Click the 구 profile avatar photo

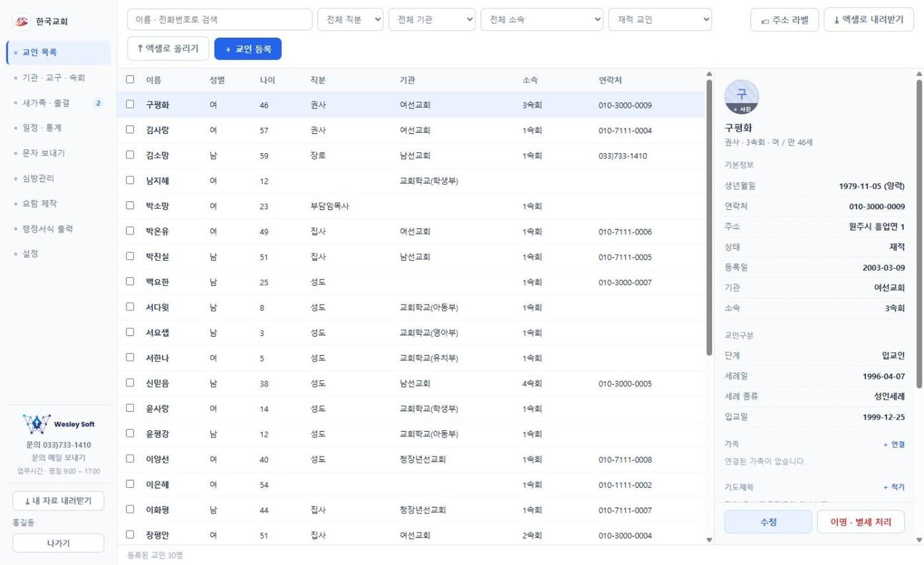742,97
